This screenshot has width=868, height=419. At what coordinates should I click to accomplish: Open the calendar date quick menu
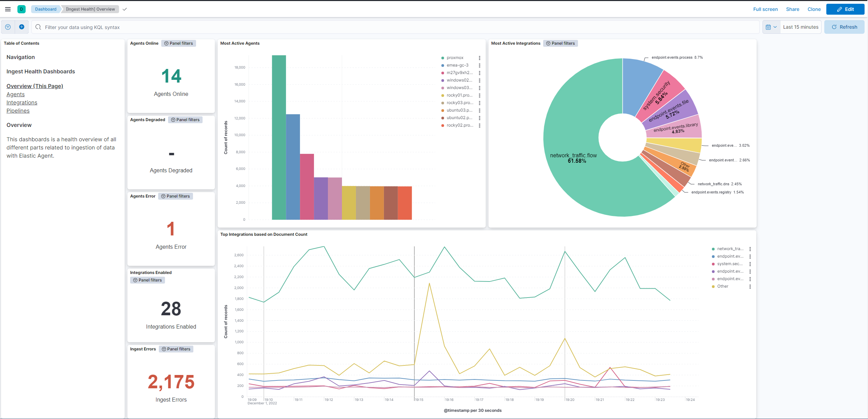point(771,27)
